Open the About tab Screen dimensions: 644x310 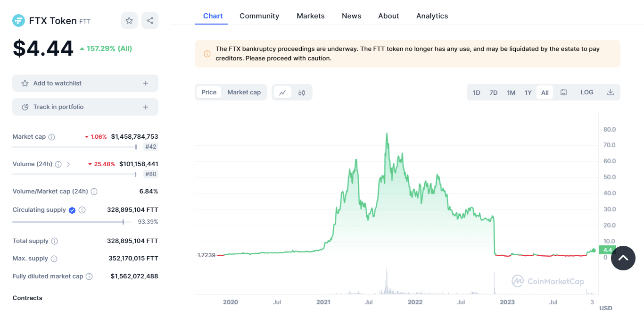click(388, 16)
